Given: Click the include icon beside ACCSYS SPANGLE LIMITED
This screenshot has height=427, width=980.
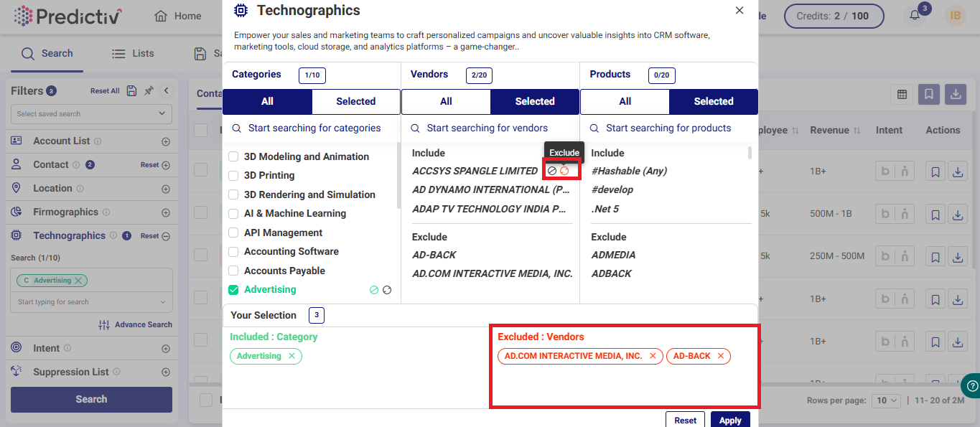Looking at the screenshot, I should (552, 171).
